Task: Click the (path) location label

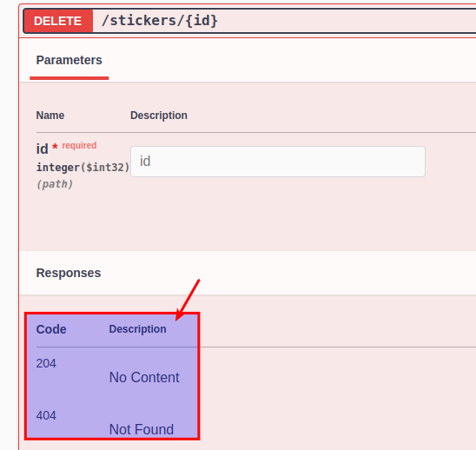Action: tap(55, 184)
